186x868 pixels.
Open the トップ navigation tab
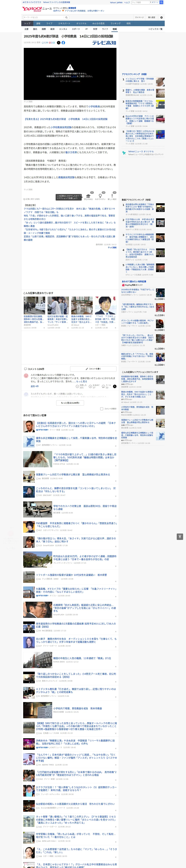tap(27, 24)
